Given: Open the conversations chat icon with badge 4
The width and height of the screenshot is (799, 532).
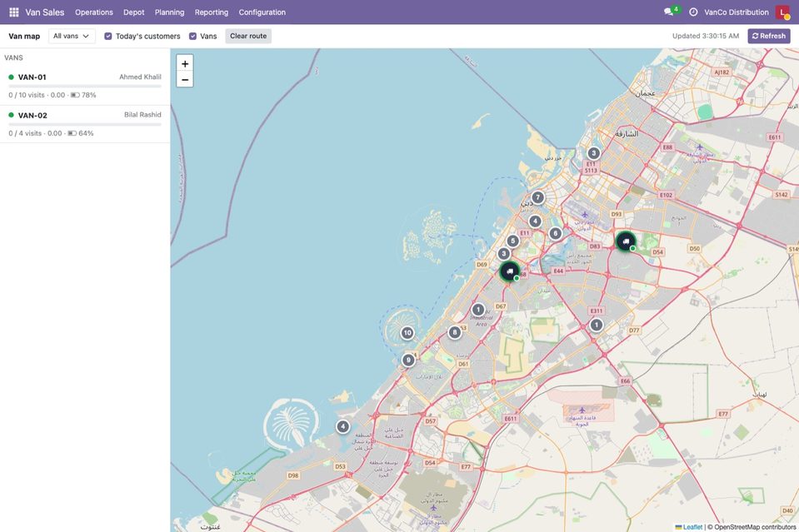Looking at the screenshot, I should [668, 12].
